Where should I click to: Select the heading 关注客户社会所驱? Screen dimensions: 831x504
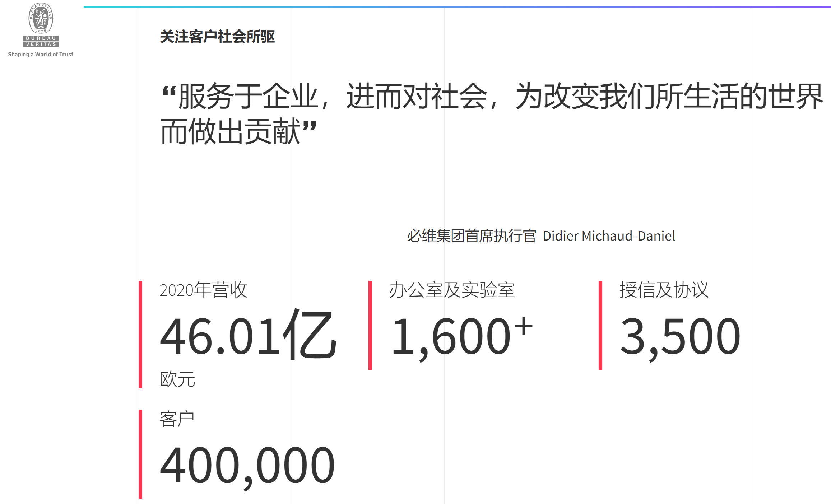[x=217, y=37]
